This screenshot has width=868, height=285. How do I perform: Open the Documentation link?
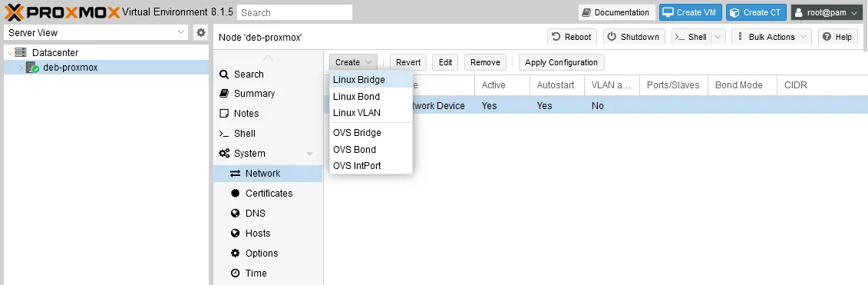point(616,12)
